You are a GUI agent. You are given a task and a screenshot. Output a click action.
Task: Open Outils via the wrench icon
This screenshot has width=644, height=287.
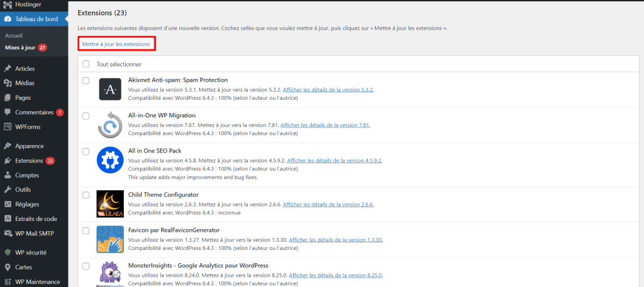click(8, 190)
